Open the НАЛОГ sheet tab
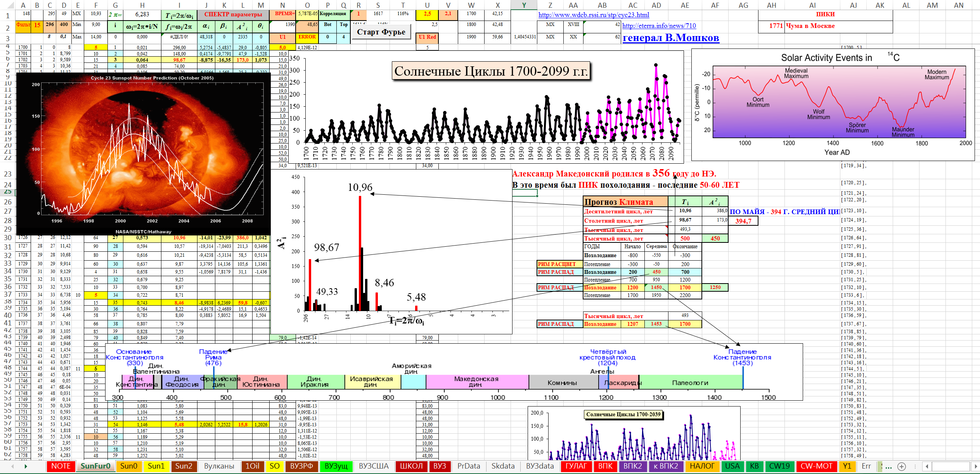 click(x=702, y=466)
